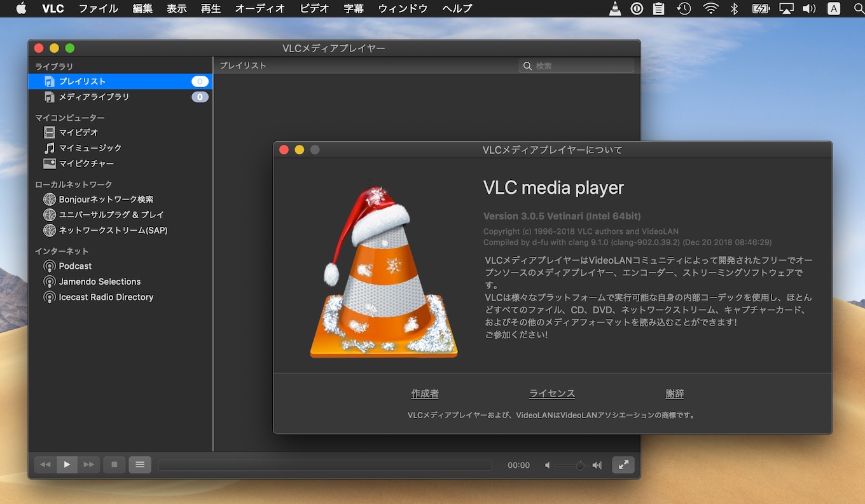Click the rewind/previous track button
Viewport: 865px width, 504px height.
pyautogui.click(x=45, y=465)
